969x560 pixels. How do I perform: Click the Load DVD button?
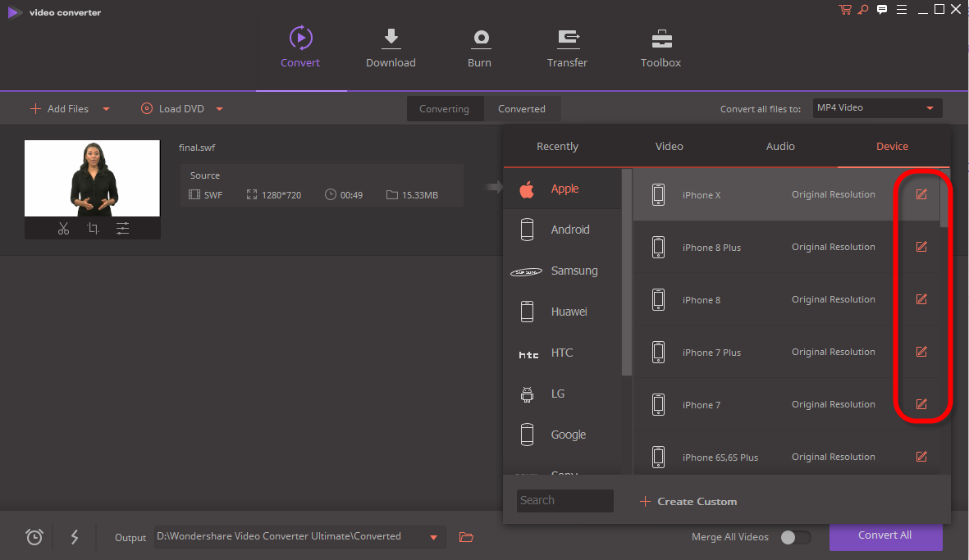(172, 109)
